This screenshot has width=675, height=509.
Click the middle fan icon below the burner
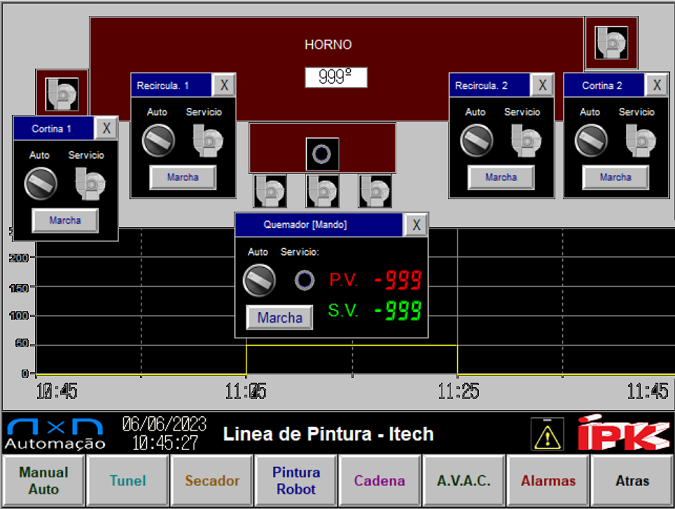tap(322, 189)
